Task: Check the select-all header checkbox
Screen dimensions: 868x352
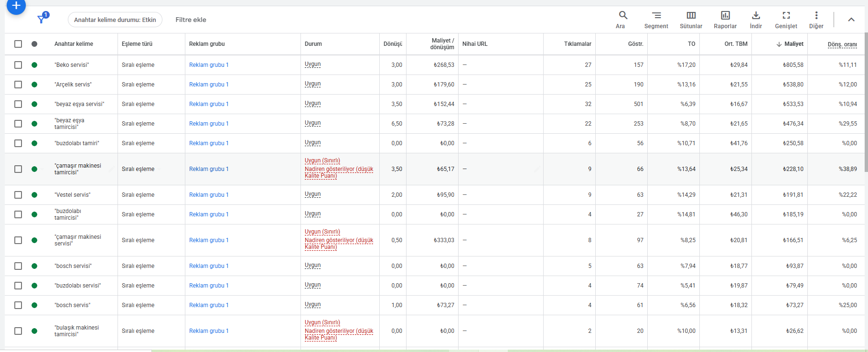Action: coord(18,44)
